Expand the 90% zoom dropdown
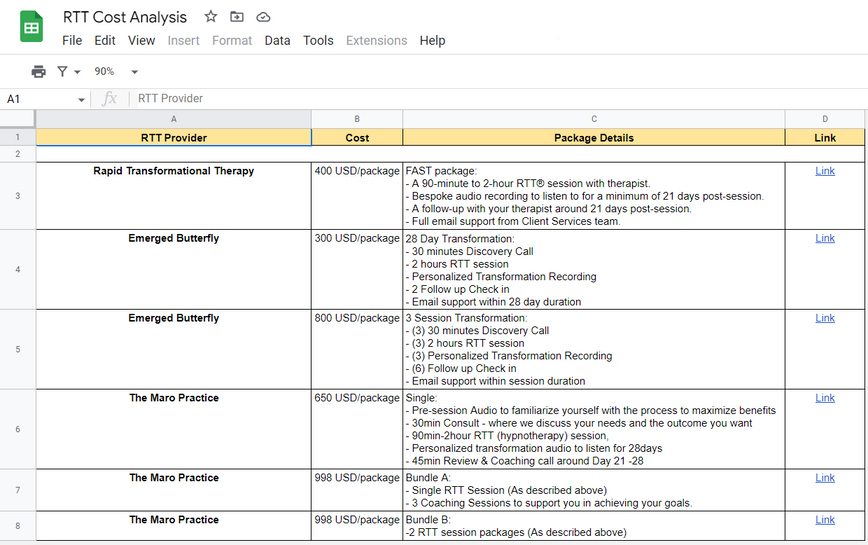The width and height of the screenshot is (868, 545). (x=134, y=72)
